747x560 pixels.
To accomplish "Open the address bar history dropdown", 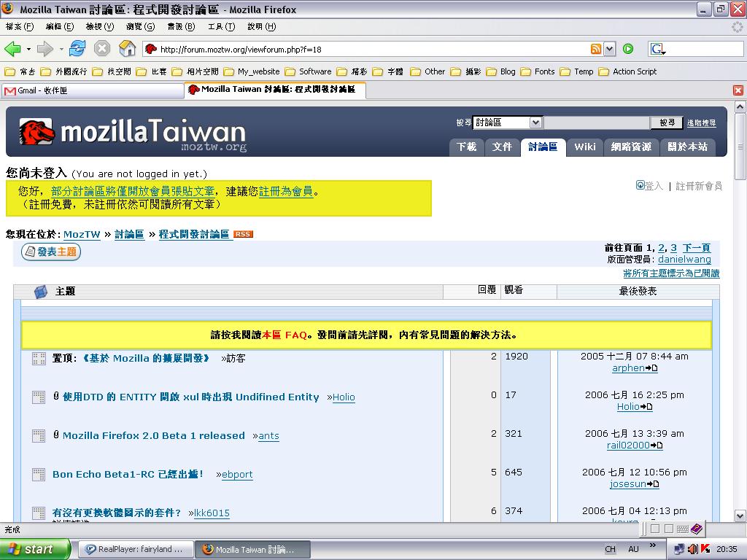I will (x=610, y=49).
